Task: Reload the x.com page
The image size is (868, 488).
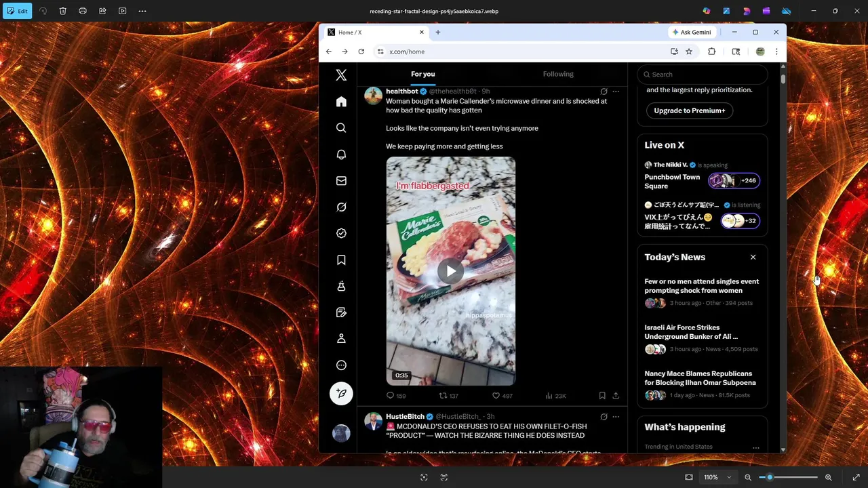Action: (361, 52)
